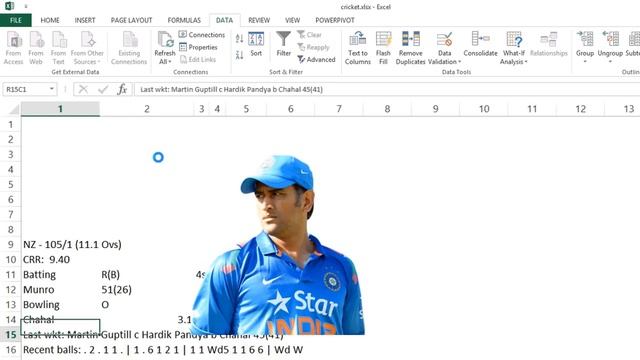Click Relationships
The width and height of the screenshot is (640, 360).
pos(549,44)
